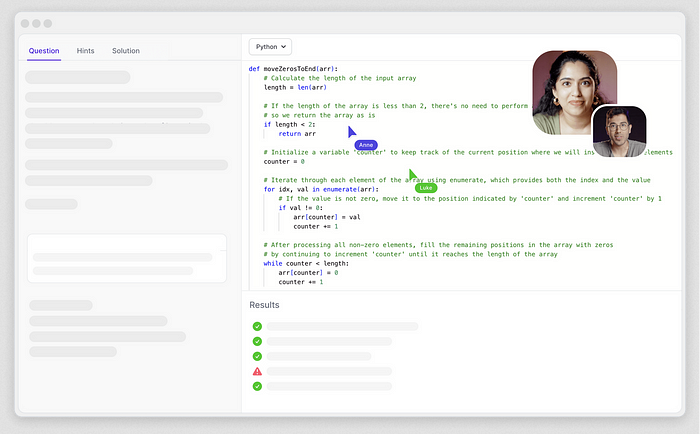Click the Luke cursor label
The image size is (700, 434).
point(426,188)
